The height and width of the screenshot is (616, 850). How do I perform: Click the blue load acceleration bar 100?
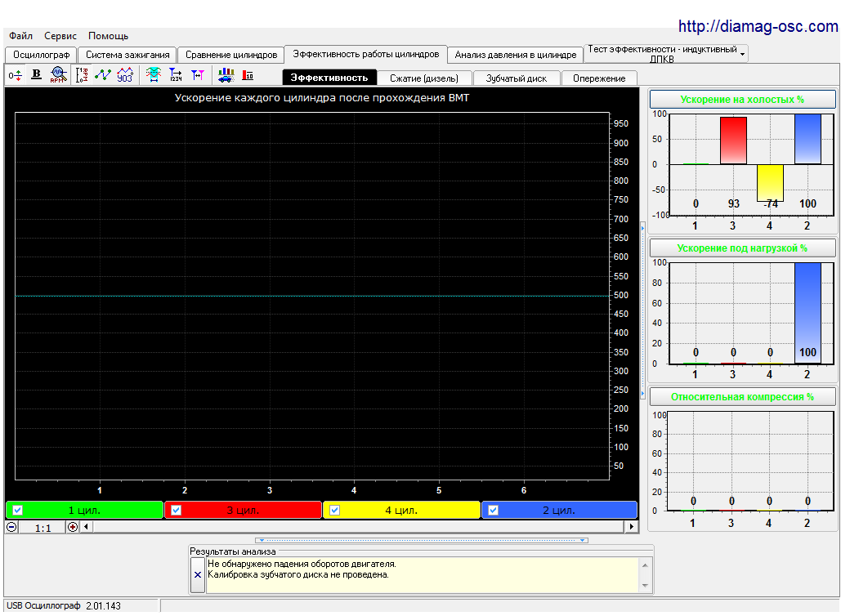coord(807,313)
